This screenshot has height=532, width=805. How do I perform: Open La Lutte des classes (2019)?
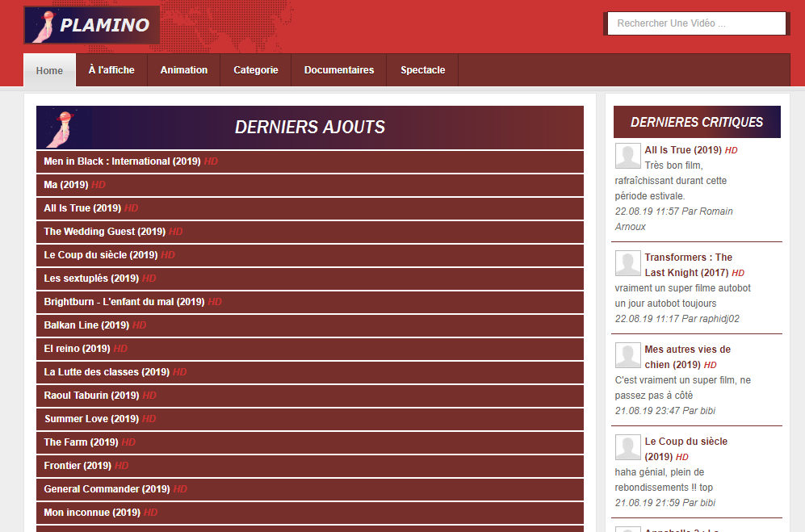(x=310, y=372)
